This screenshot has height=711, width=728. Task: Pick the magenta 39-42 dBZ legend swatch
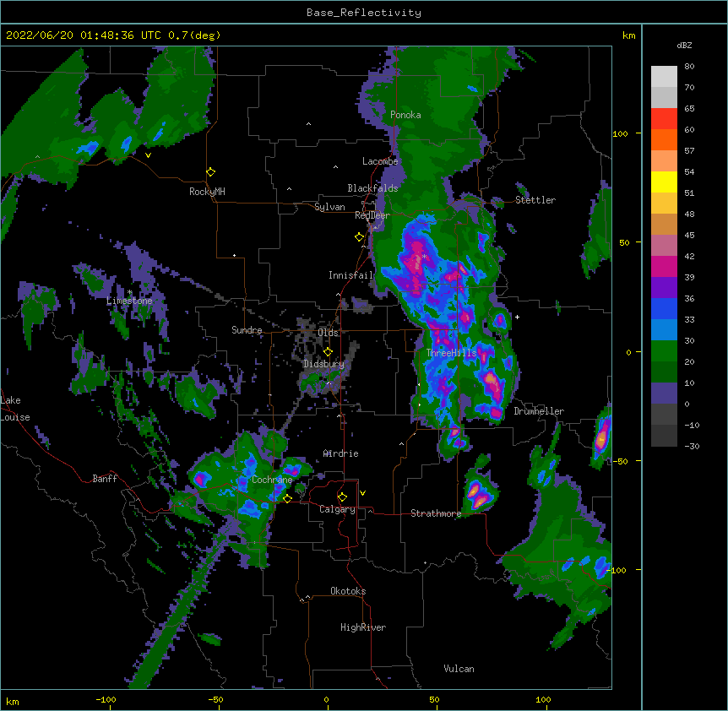pos(664,266)
